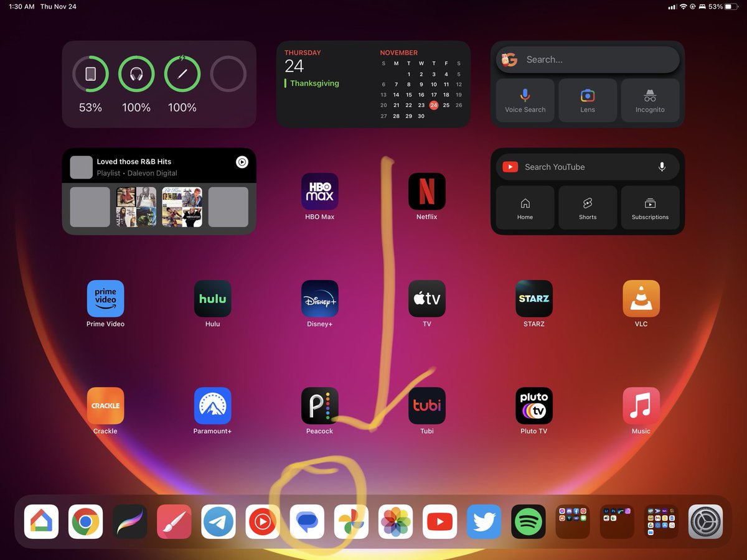The image size is (747, 560).
Task: Tap the 1:30 AM status bar clock
Action: coord(22,6)
